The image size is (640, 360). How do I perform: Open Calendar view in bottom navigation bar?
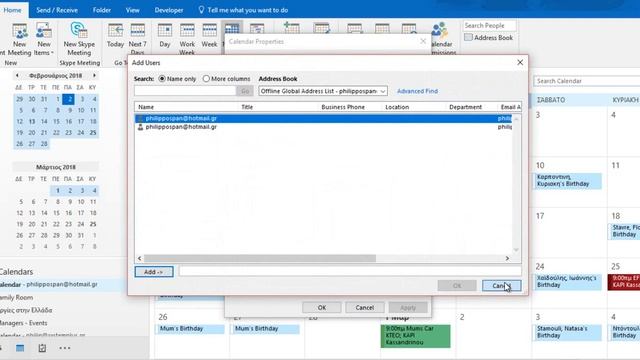tap(20, 348)
